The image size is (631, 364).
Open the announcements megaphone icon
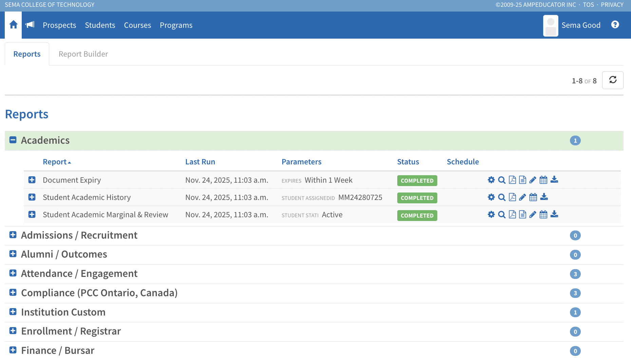pyautogui.click(x=30, y=25)
